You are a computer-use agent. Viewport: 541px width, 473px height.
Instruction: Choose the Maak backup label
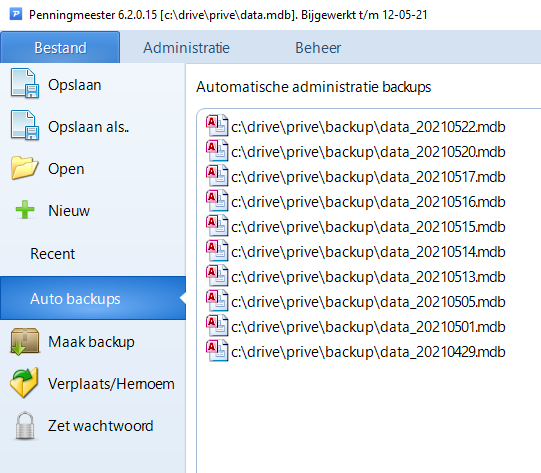pyautogui.click(x=91, y=342)
